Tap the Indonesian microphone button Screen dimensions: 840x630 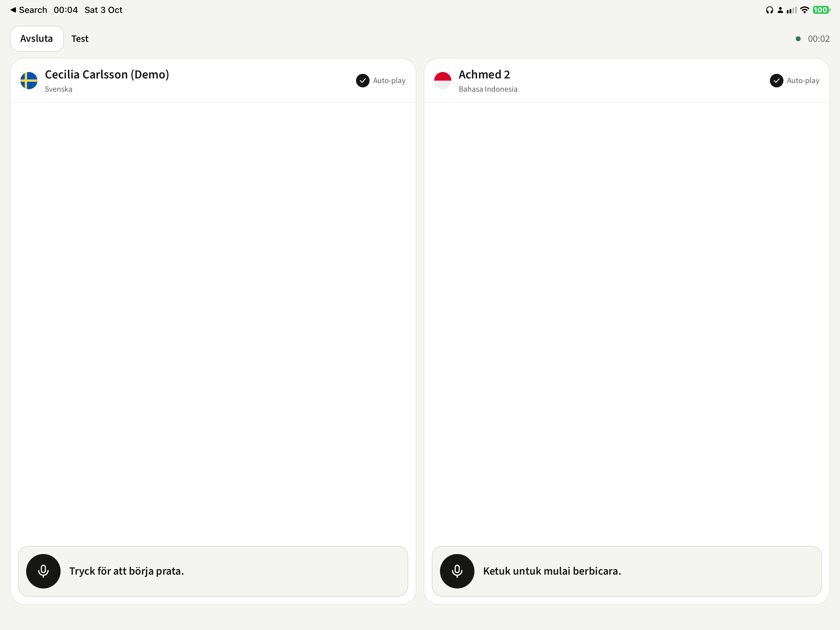point(457,571)
